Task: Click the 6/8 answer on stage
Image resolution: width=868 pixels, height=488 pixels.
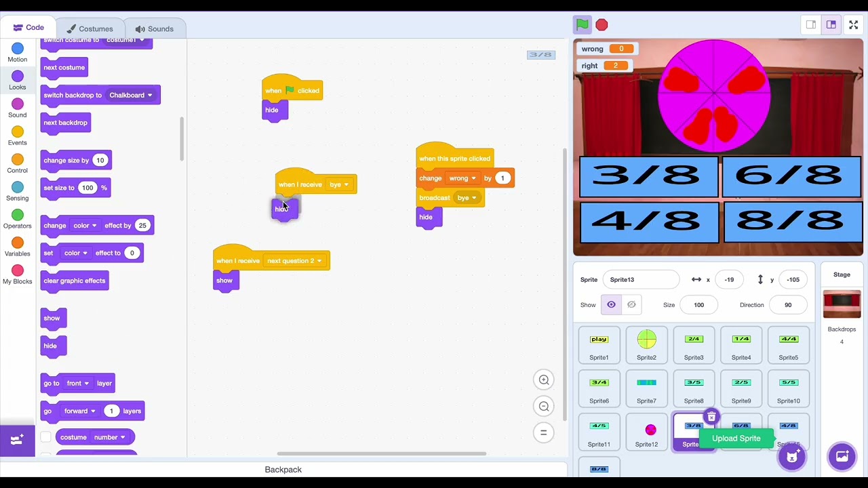Action: 791,177
